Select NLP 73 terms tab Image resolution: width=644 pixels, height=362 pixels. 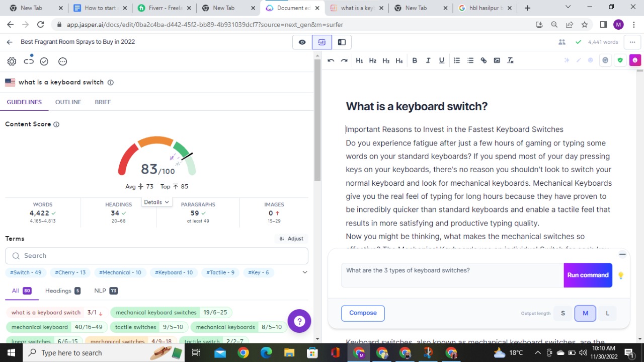(106, 291)
